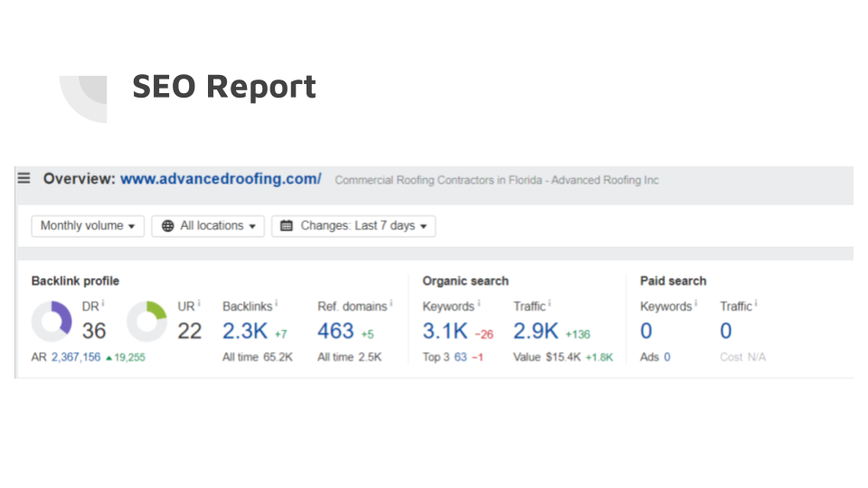Click the Organic search Traffic info icon
Viewport: 868px width, 488px height.
click(x=549, y=304)
